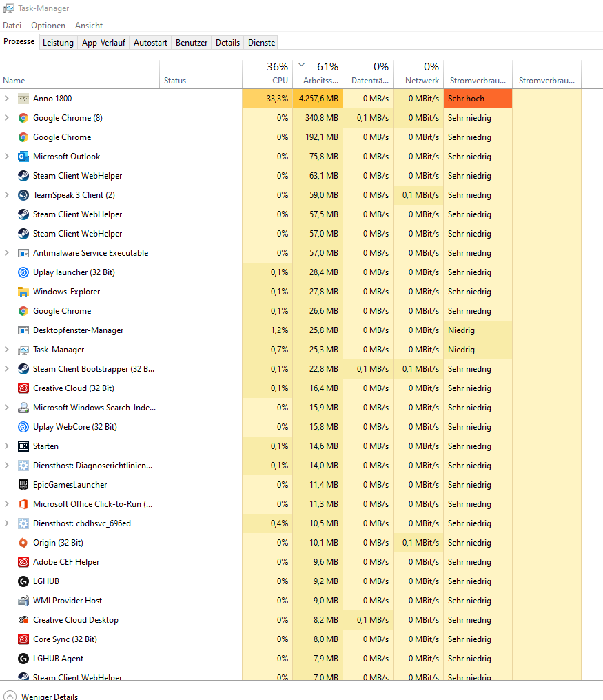Expand Antimalware Service Executable entry
The width and height of the screenshot is (603, 700).
(x=6, y=253)
